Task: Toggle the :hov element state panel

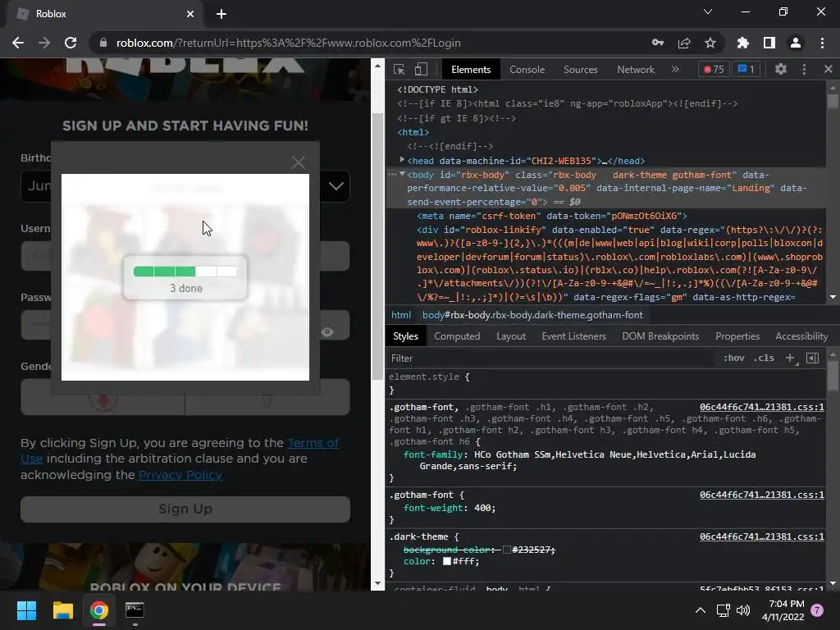Action: click(x=734, y=358)
